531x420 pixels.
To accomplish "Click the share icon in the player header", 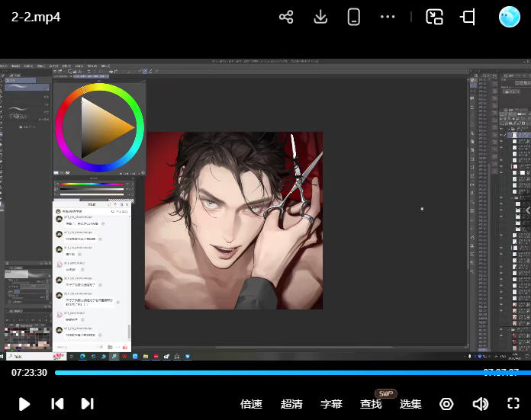I will click(286, 17).
